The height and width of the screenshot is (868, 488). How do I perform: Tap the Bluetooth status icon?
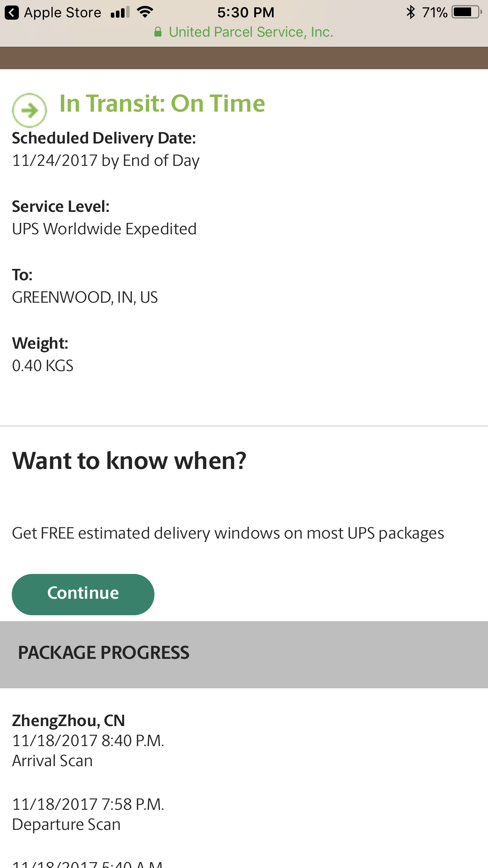tap(411, 12)
